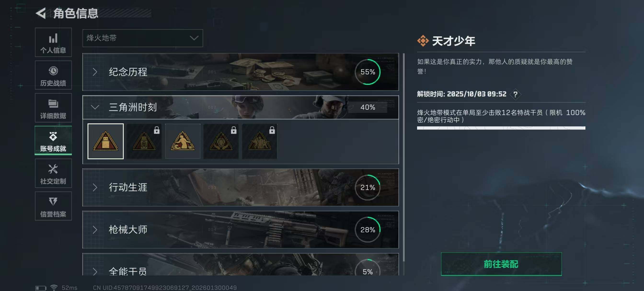
Task: Select the third unlocked figure badge
Action: point(183,141)
